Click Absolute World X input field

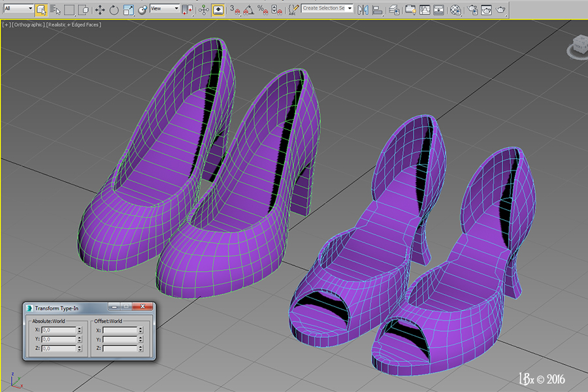pos(59,330)
